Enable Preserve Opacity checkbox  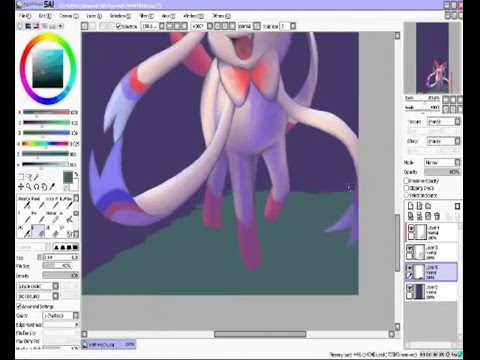(x=406, y=181)
